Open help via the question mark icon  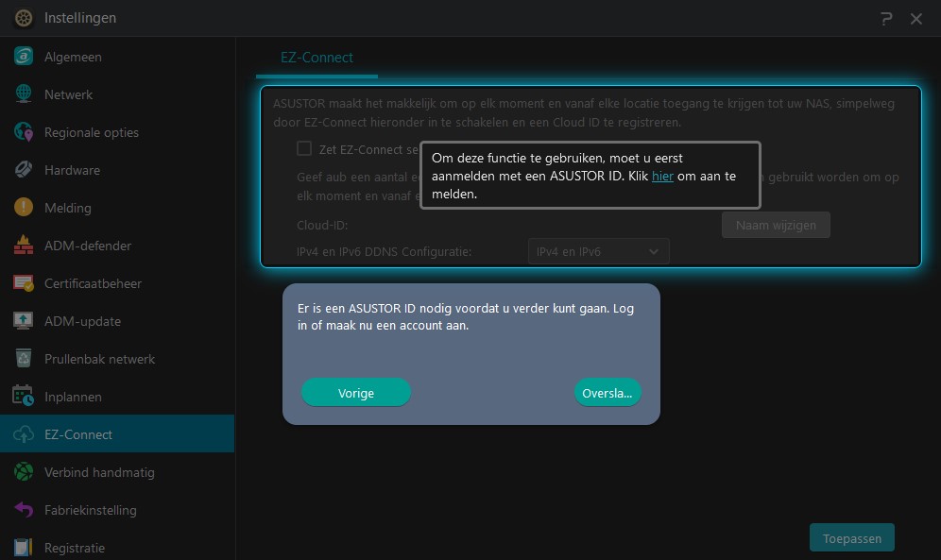click(886, 19)
